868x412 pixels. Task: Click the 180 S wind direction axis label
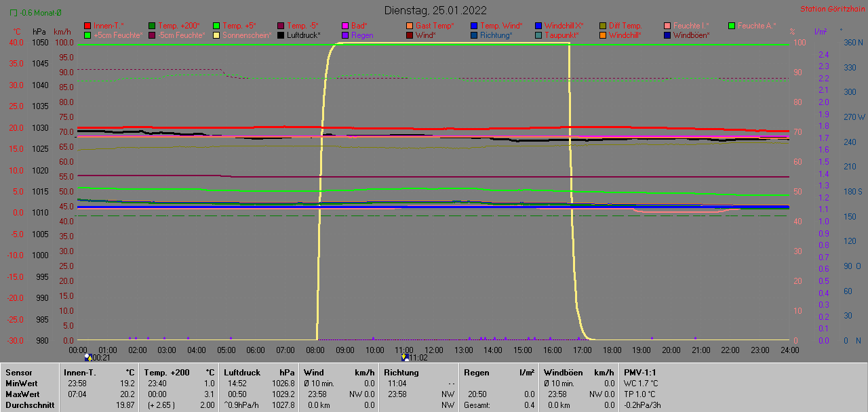(x=852, y=192)
